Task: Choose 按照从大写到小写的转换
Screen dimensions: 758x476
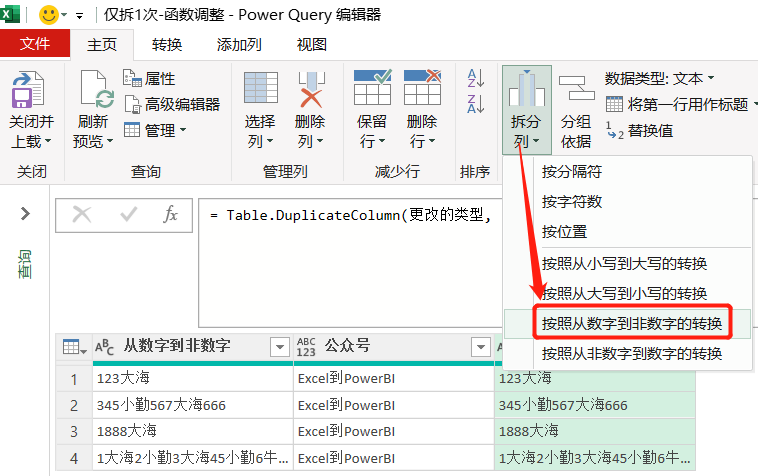Action: point(625,293)
